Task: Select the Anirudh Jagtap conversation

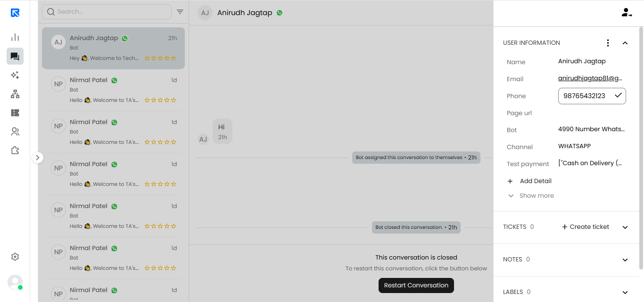Action: pyautogui.click(x=113, y=48)
